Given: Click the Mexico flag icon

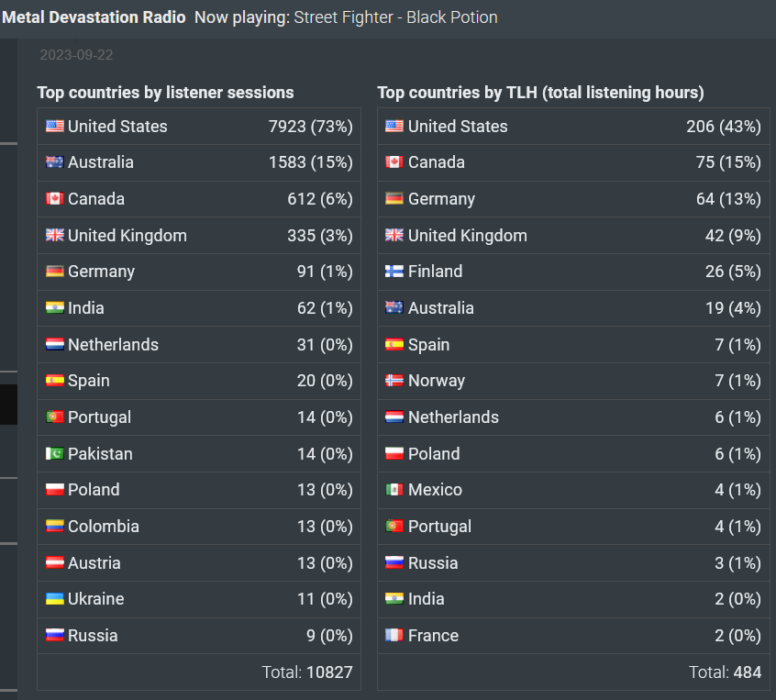Looking at the screenshot, I should point(394,490).
